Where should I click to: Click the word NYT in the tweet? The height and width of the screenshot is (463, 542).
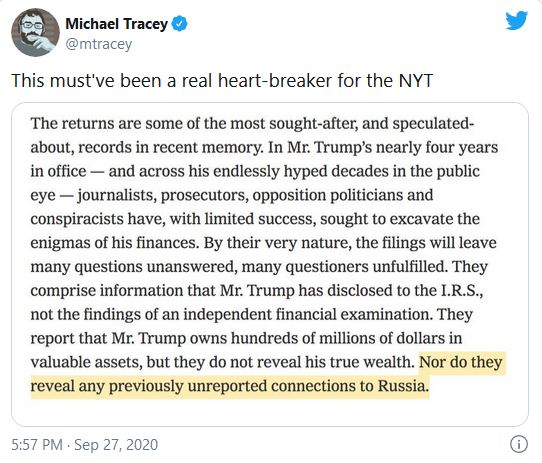point(415,80)
